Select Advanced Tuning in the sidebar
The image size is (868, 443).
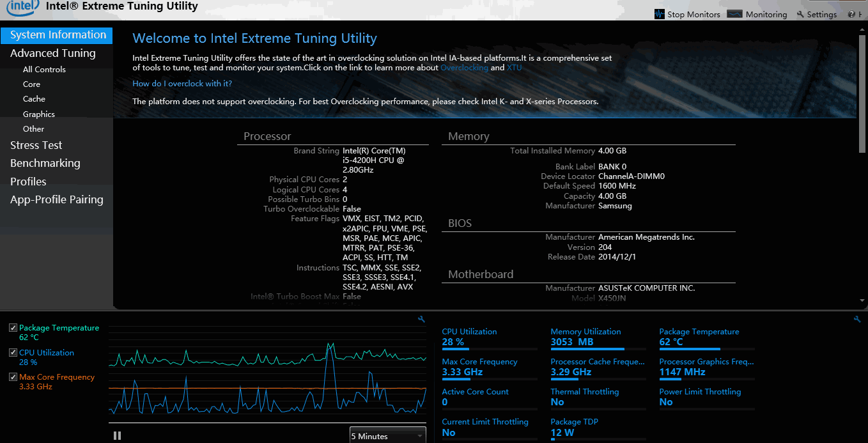click(53, 54)
